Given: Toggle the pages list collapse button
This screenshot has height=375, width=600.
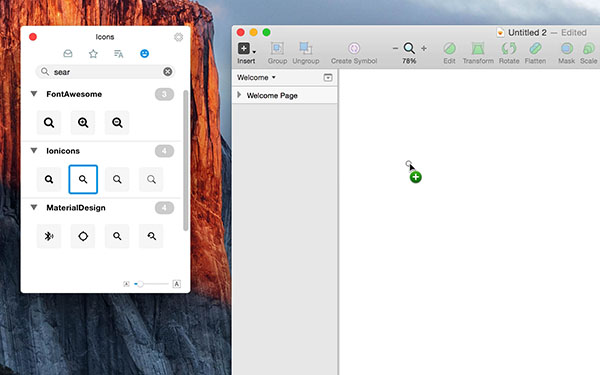Looking at the screenshot, I should [x=328, y=78].
